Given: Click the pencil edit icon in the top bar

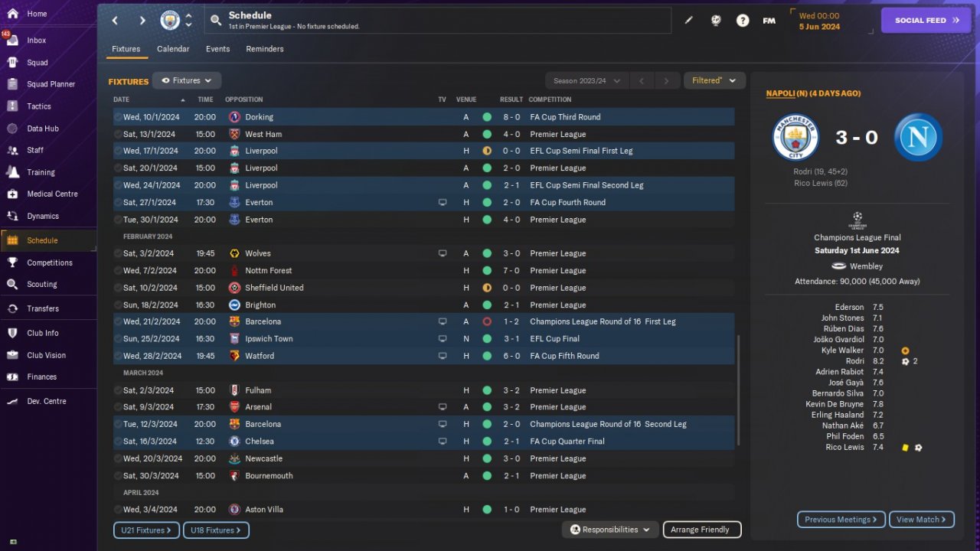Looking at the screenshot, I should point(688,21).
